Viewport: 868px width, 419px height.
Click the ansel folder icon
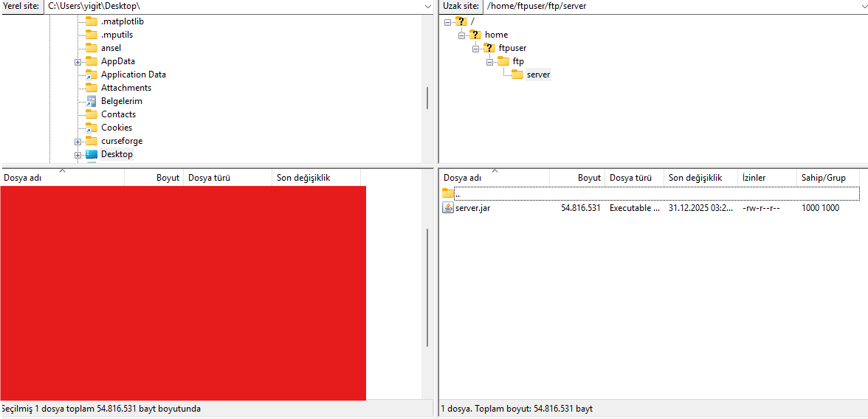pyautogui.click(x=92, y=48)
